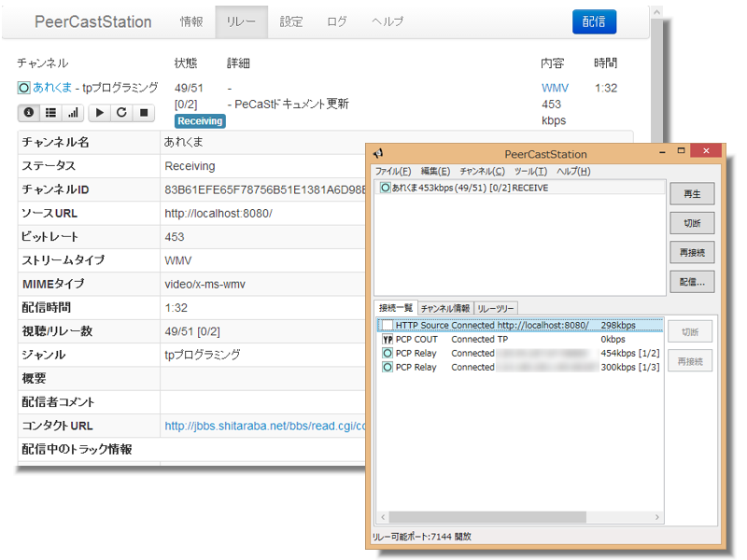Open channel info icon button
The width and height of the screenshot is (747, 560).
29,113
